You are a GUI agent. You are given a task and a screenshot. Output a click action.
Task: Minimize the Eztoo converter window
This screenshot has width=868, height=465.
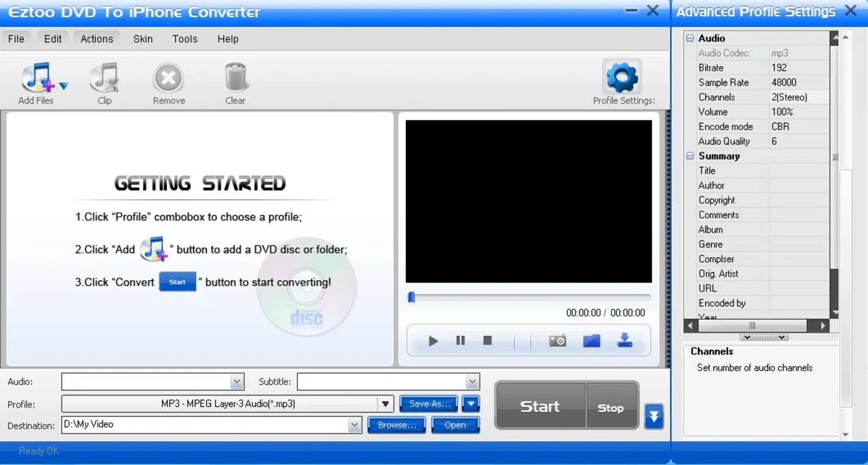click(x=631, y=11)
